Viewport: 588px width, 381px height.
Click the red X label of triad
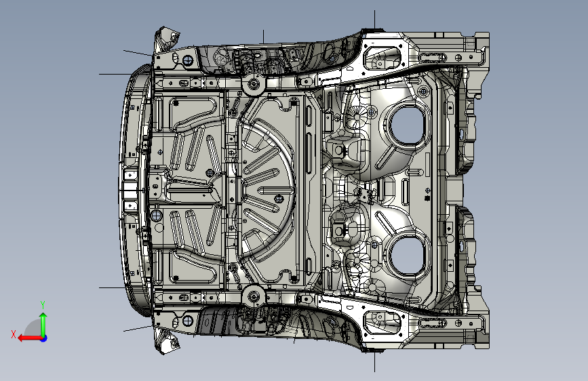14,334
